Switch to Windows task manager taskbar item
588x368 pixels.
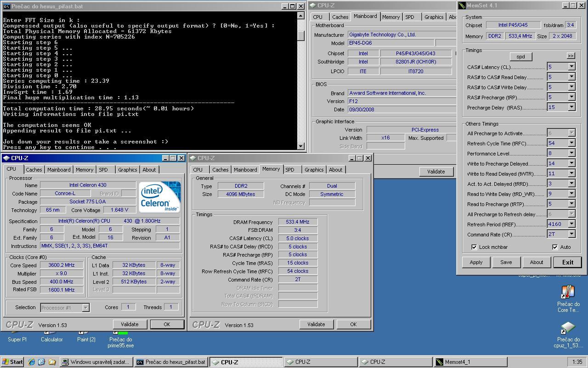(x=96, y=362)
